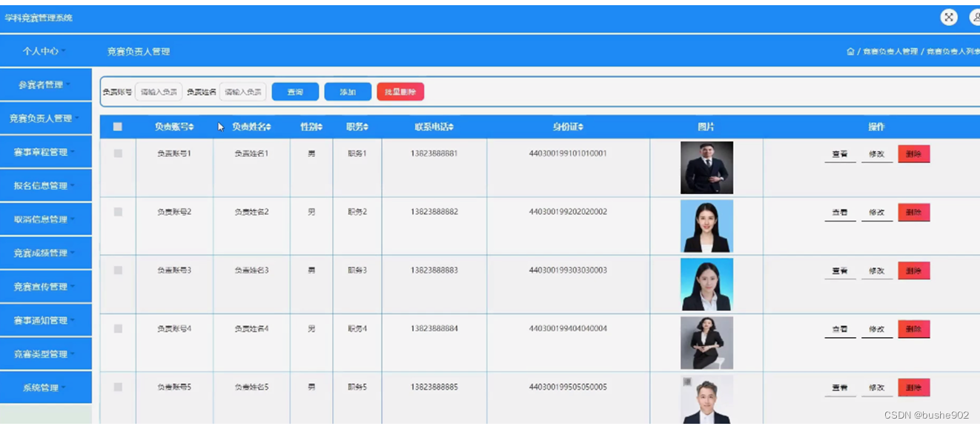Toggle fullscreen with the expand icon
This screenshot has height=426, width=980.
pos(949,18)
